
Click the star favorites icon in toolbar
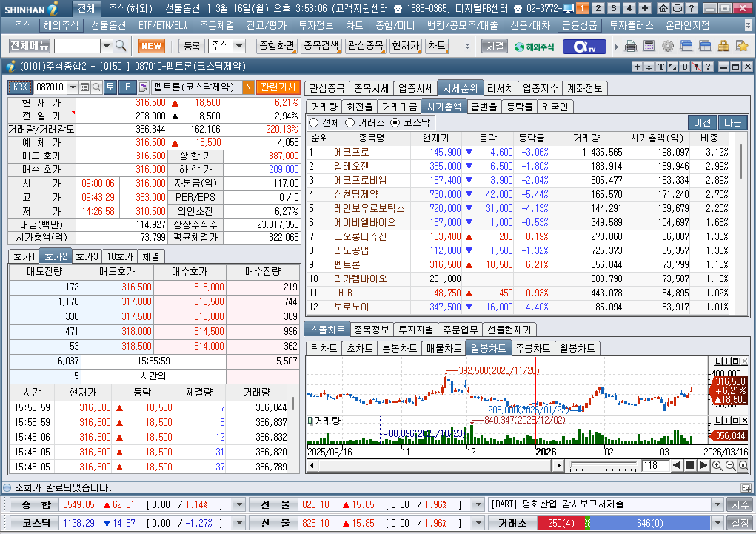[741, 47]
